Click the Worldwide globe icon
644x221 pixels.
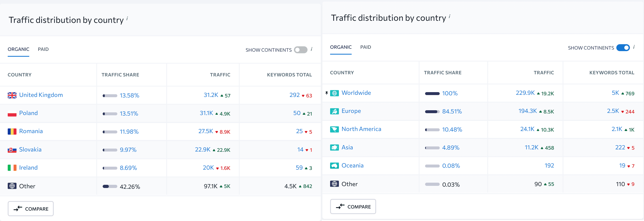334,93
